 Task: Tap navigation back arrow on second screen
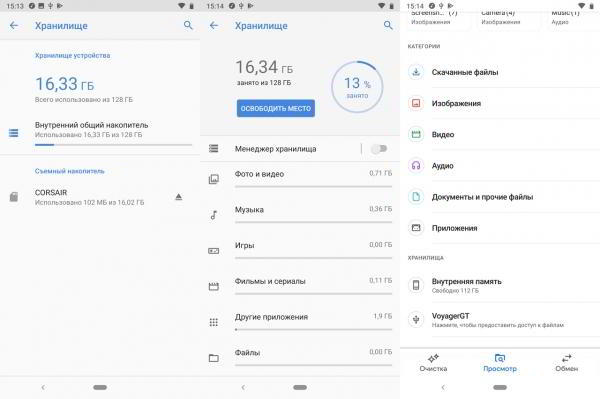click(x=243, y=387)
